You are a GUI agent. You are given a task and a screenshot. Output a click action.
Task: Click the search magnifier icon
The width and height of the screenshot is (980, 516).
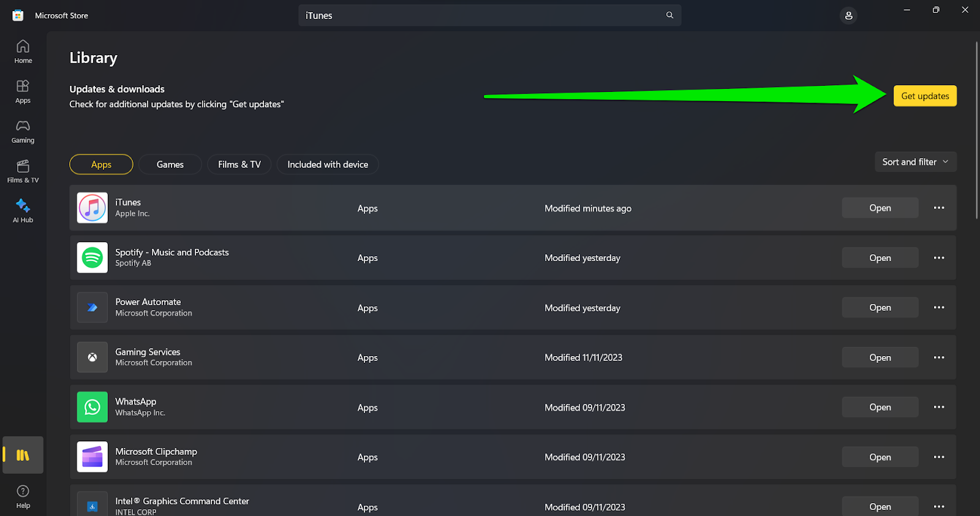pyautogui.click(x=669, y=15)
